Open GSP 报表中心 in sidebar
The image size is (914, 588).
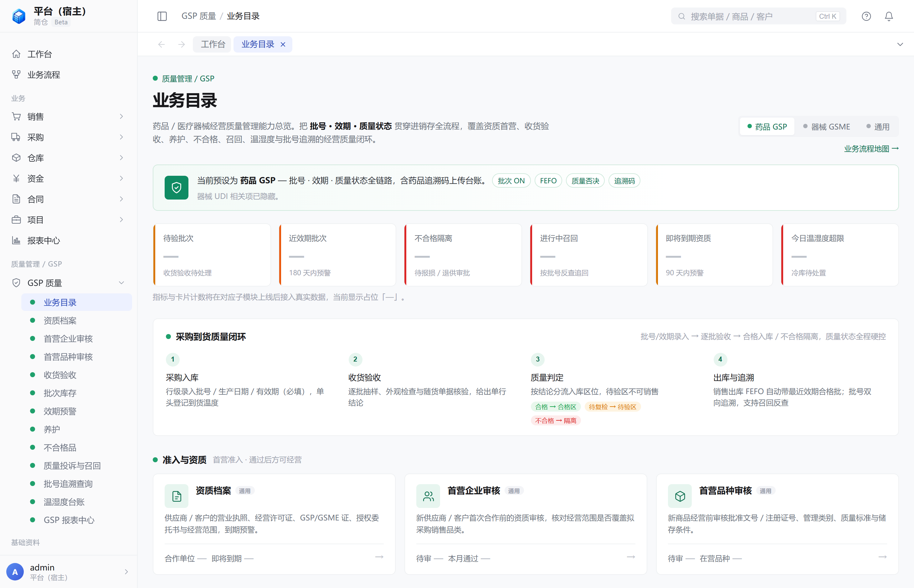(x=77, y=520)
